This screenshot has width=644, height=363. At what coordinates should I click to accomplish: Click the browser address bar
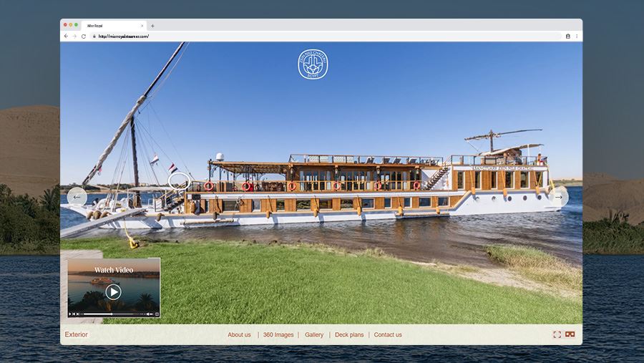[322, 36]
